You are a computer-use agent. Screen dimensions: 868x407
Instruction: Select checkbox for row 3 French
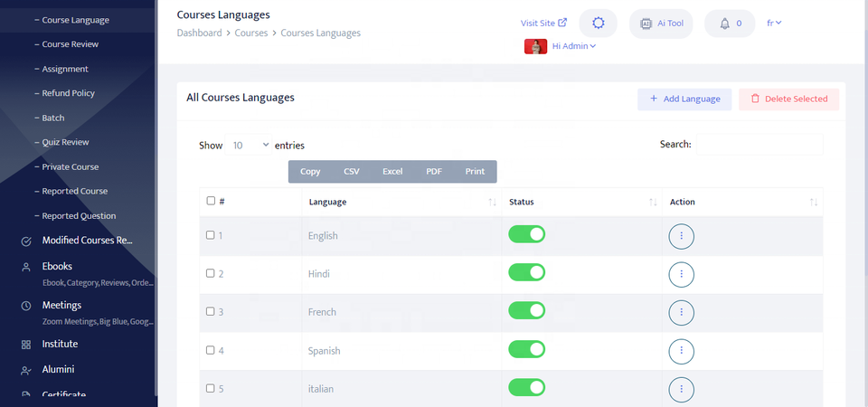coord(211,311)
